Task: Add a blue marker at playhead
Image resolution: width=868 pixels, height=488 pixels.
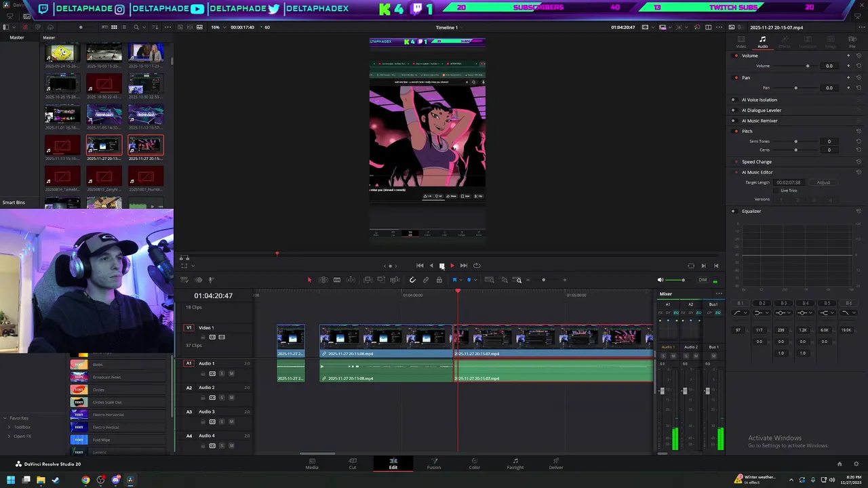Action: pos(469,280)
